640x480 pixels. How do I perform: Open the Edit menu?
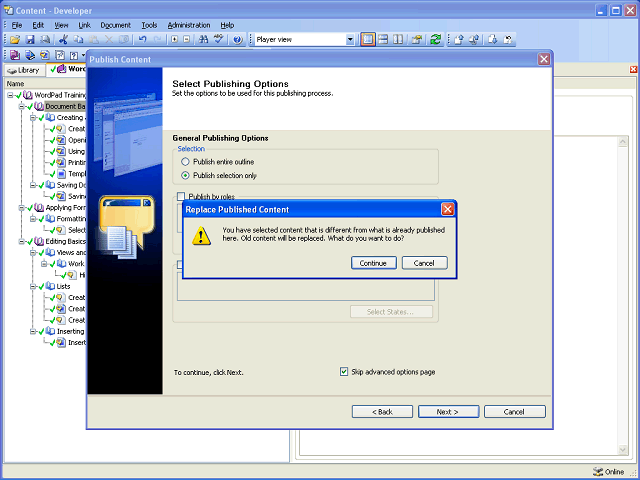click(38, 25)
